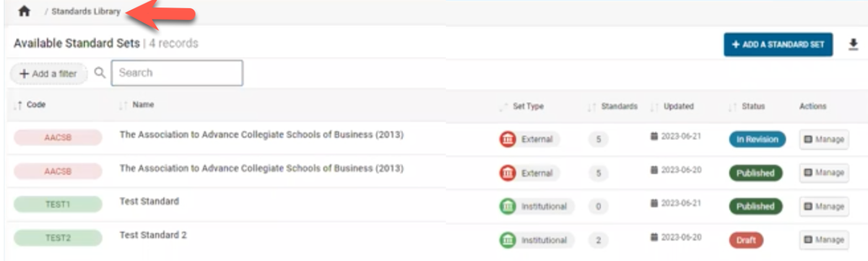Click the TEST1 code tag
868x261 pixels.
pos(58,204)
